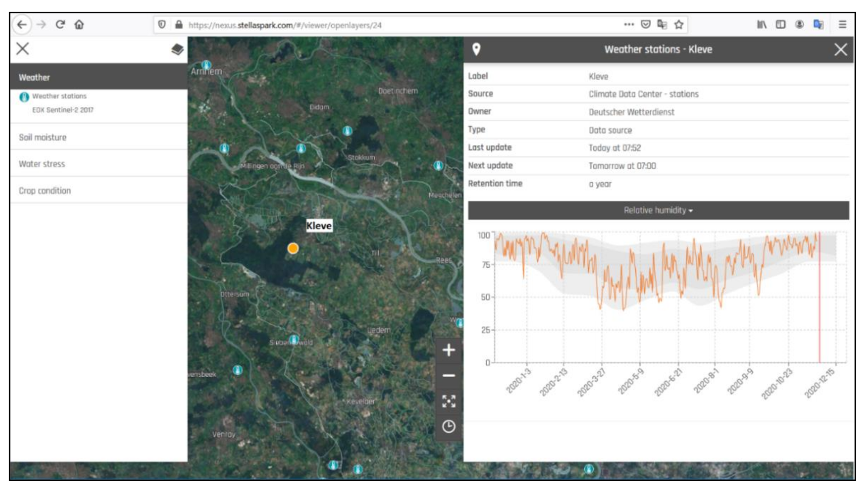Toggle the Weather stations layer
The image size is (868, 493).
pos(59,96)
